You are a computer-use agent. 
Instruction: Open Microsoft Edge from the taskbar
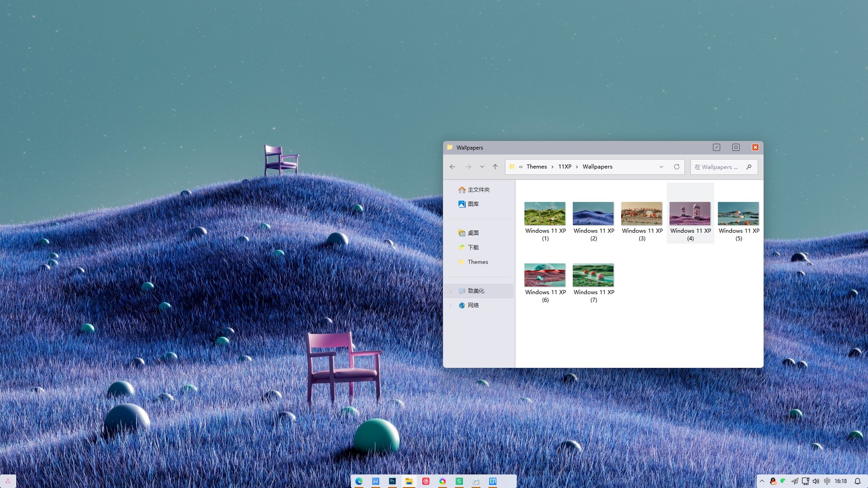point(359,481)
